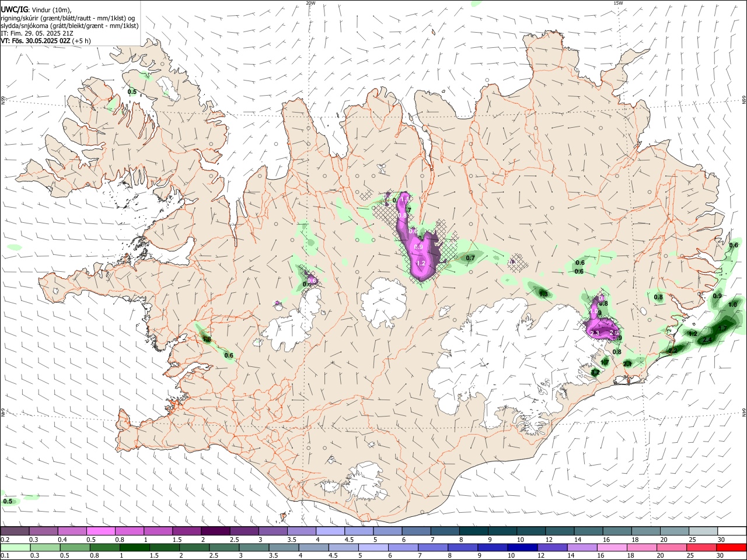Click the 2.4 rain value off the east coast
747x560 pixels.
click(x=707, y=339)
